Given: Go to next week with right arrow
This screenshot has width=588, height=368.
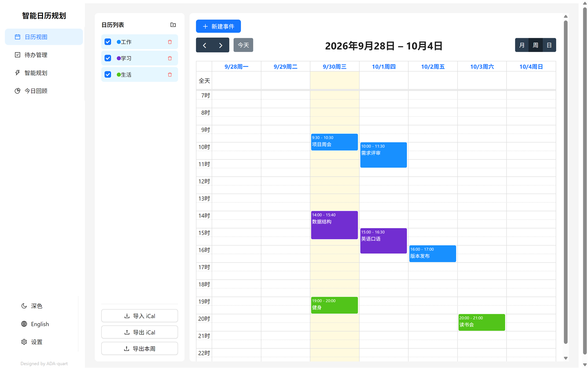Looking at the screenshot, I should click(221, 45).
